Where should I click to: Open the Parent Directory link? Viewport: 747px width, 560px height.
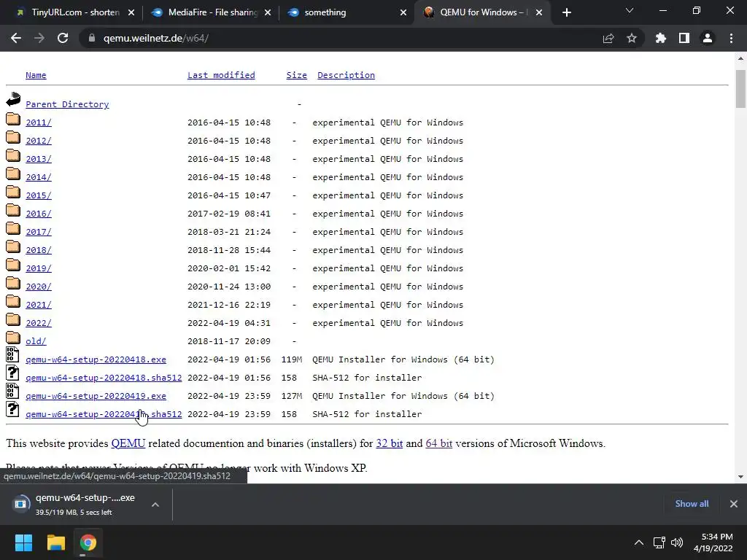point(67,104)
